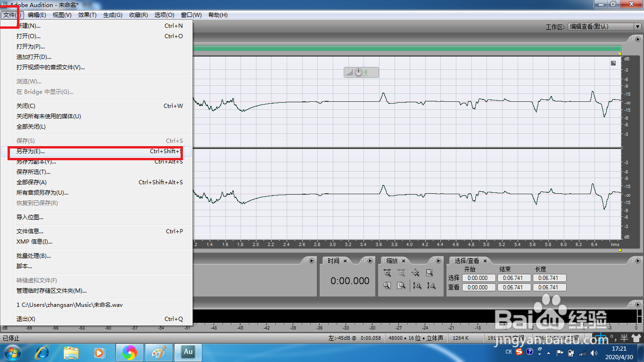Open 文件信息... from the menu
Screen dimensions: 644x362
point(96,231)
